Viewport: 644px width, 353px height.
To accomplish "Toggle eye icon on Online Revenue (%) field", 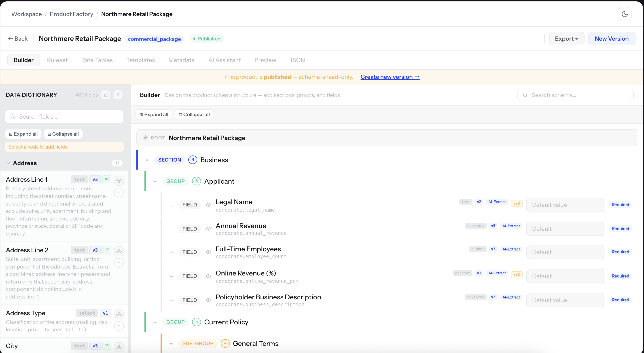I will click(x=208, y=276).
